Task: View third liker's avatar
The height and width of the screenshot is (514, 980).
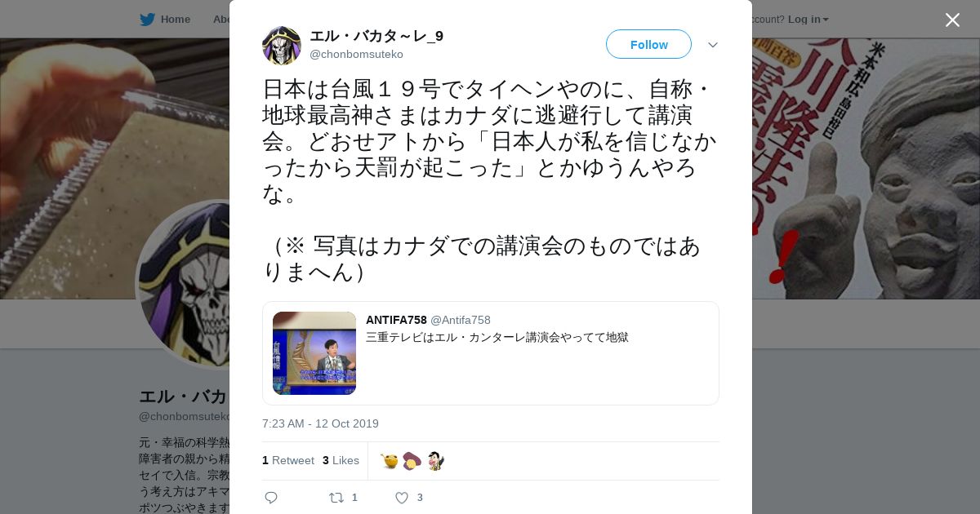Action: click(x=435, y=461)
